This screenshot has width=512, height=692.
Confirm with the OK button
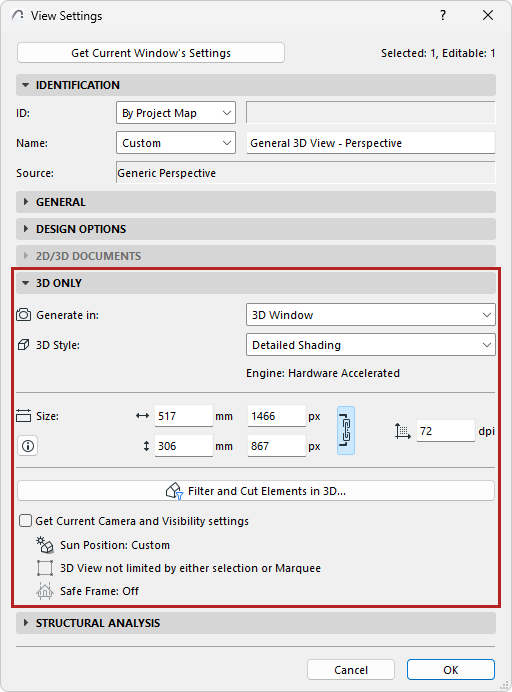point(451,670)
